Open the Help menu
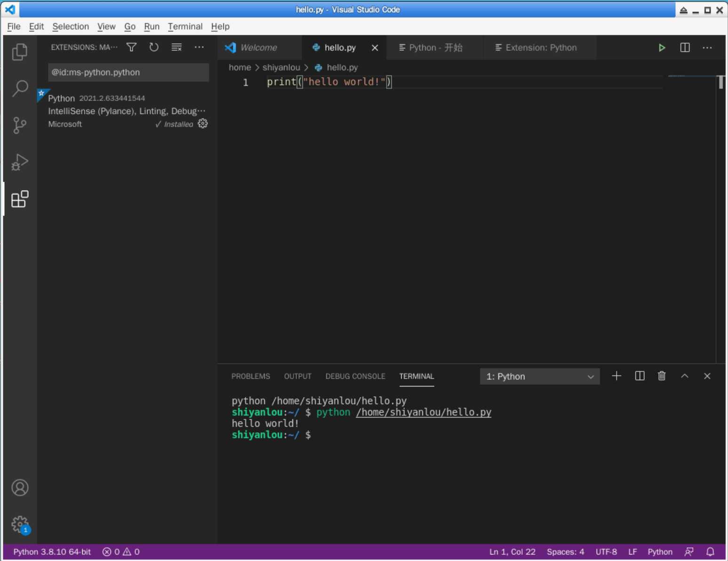Screen dimensions: 728x561 coord(220,26)
